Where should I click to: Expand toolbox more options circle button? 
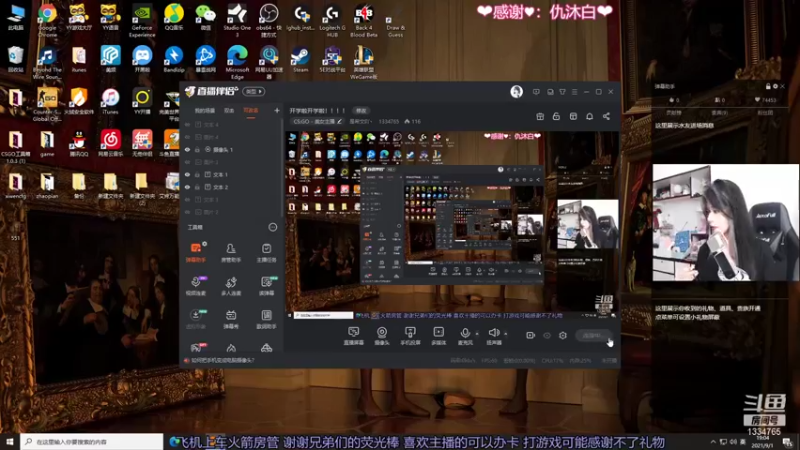pyautogui.click(x=272, y=227)
